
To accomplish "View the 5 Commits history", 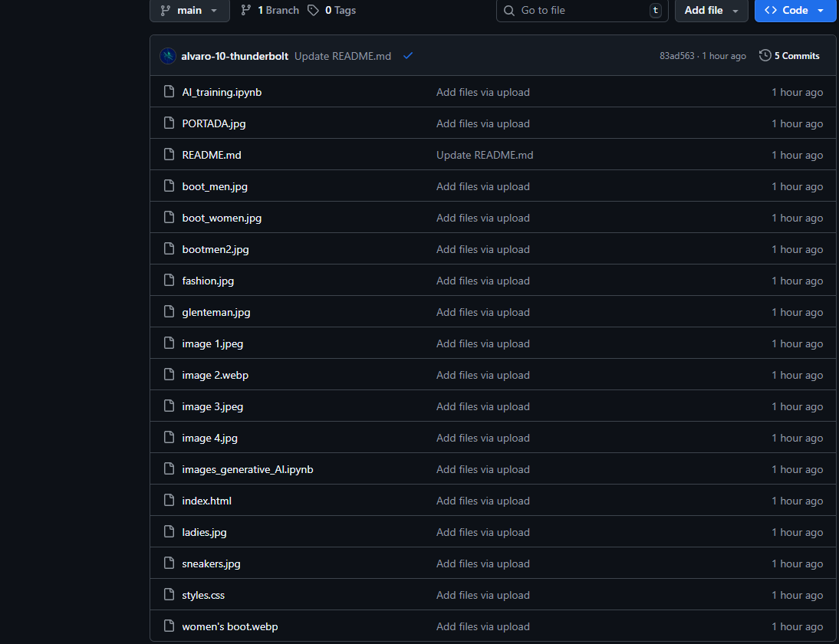I will [789, 56].
